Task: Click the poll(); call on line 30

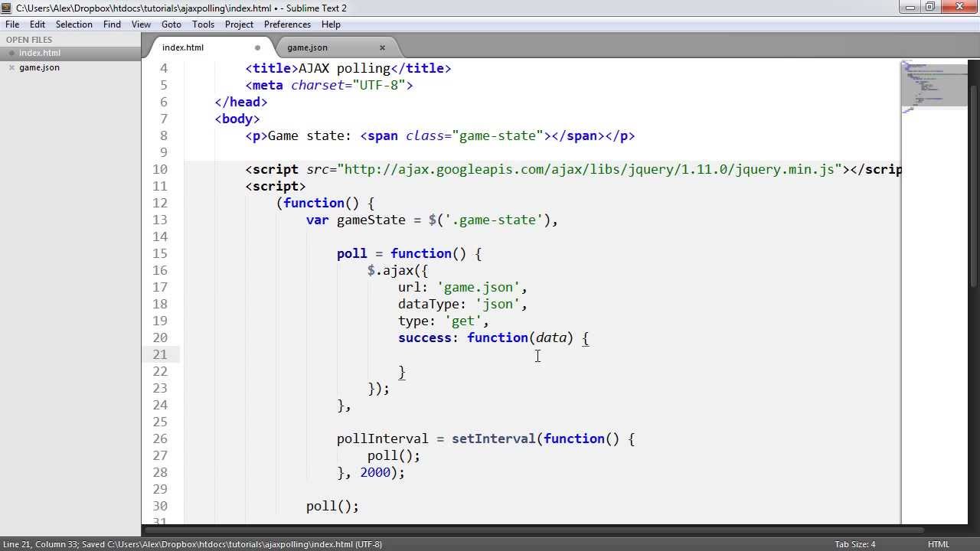Action: tap(333, 506)
